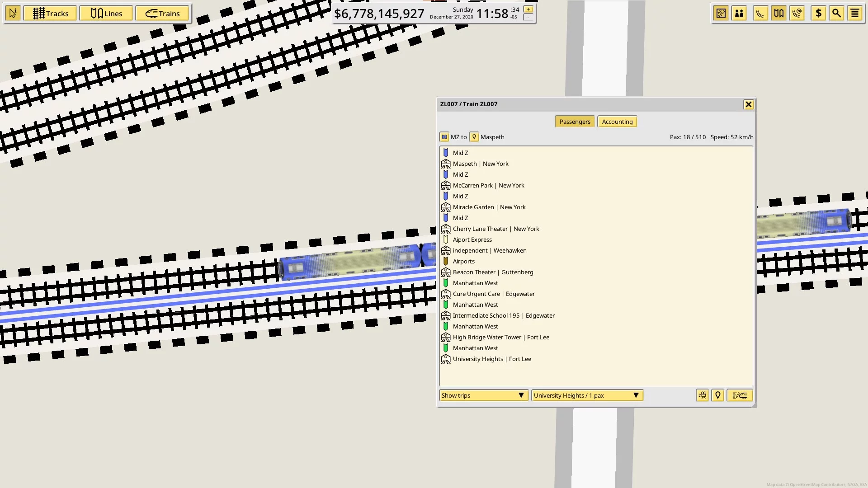Select the Passengers tab
Viewport: 868px width, 488px height.
(x=575, y=122)
